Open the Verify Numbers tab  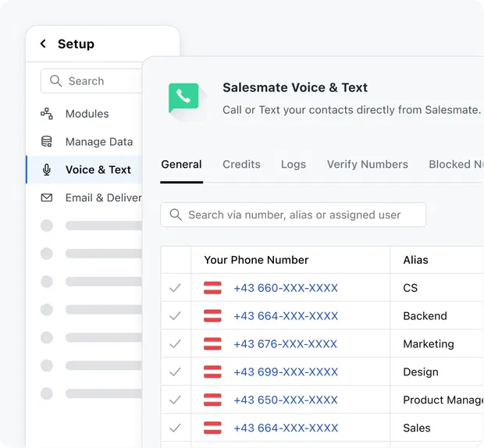click(368, 165)
